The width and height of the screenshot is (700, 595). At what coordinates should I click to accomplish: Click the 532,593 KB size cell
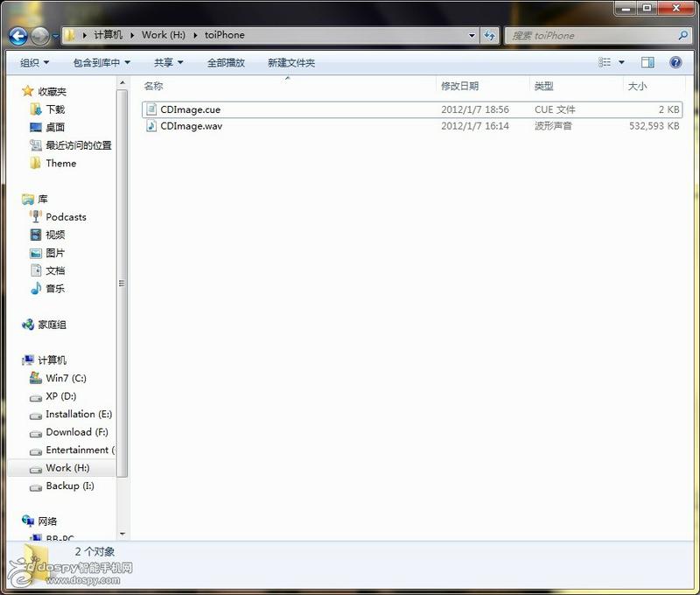point(654,126)
